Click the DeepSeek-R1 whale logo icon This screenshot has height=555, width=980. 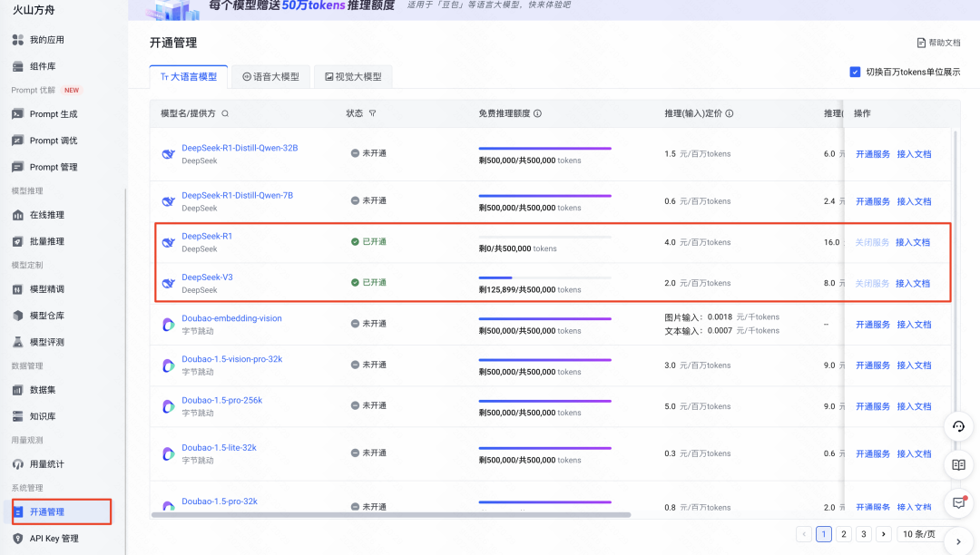tap(168, 242)
